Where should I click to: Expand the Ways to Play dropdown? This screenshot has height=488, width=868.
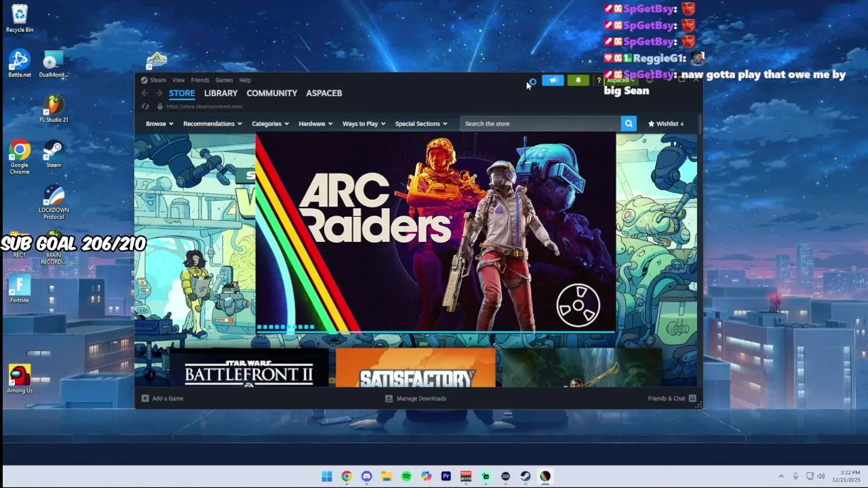click(363, 123)
